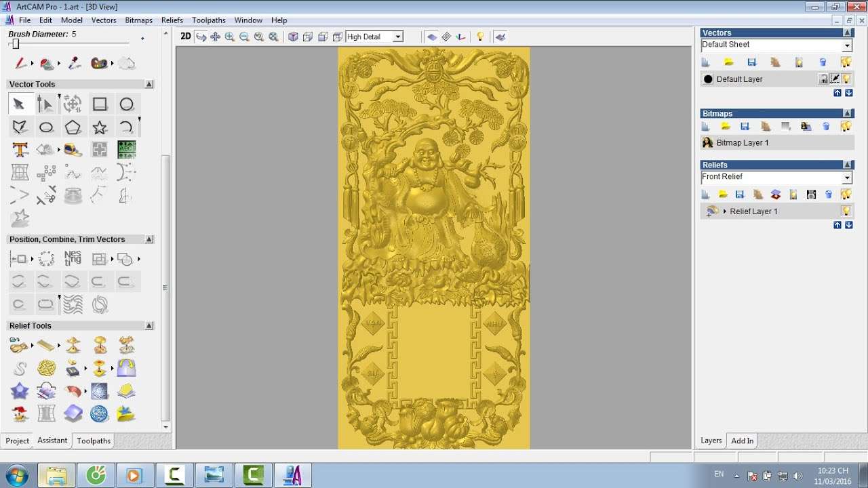The height and width of the screenshot is (488, 868).
Task: Select the Create Ellipse tool
Action: (x=45, y=127)
